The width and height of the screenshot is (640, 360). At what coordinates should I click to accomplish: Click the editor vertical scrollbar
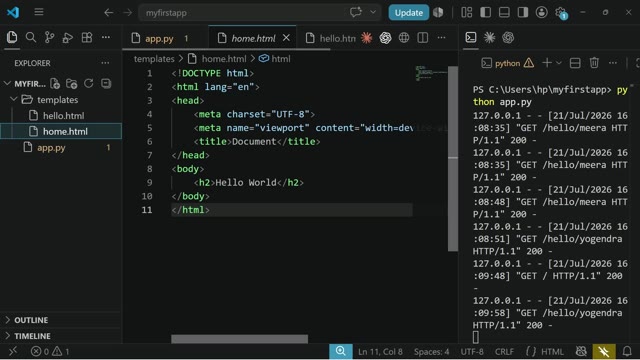pos(453,159)
